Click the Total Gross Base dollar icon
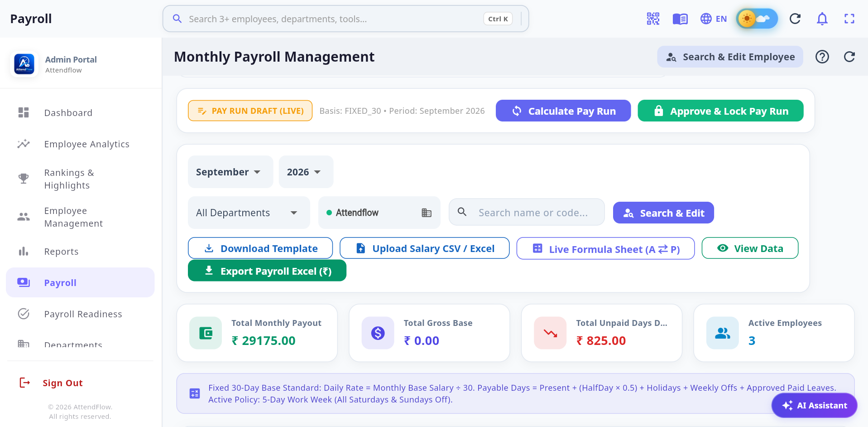 pyautogui.click(x=378, y=333)
